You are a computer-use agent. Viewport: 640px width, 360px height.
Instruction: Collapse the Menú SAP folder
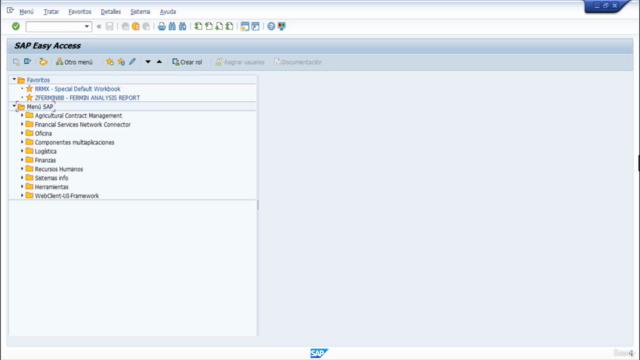pos(14,106)
